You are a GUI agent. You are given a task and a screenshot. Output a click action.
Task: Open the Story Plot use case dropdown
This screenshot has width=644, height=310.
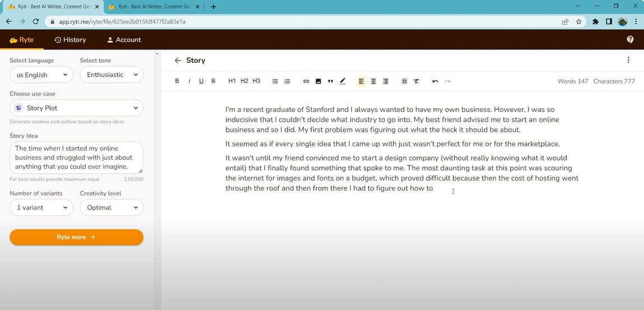tap(76, 108)
